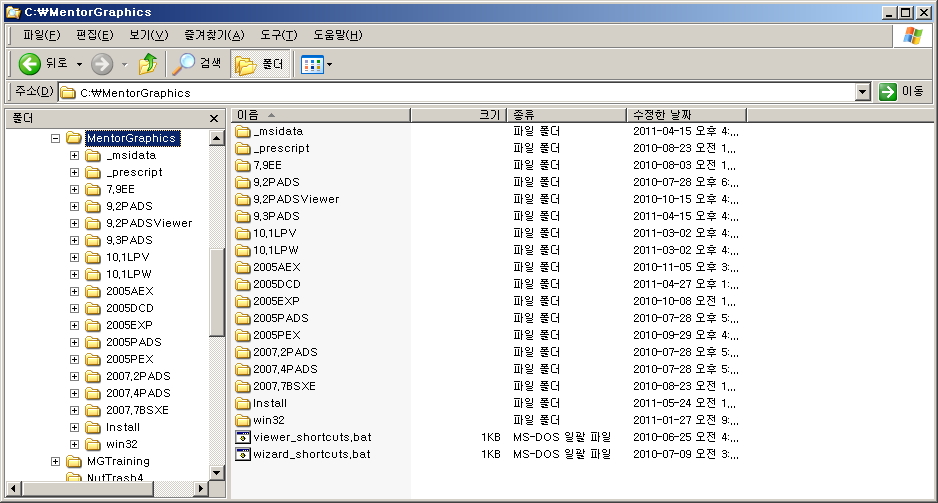The height and width of the screenshot is (503, 938).
Task: Collapse the MentorGraphics tree node
Action: (56, 138)
